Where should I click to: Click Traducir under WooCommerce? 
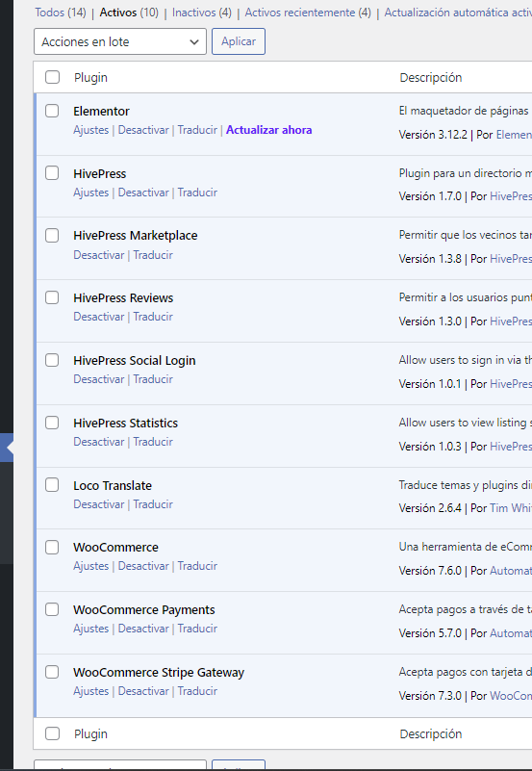pyautogui.click(x=197, y=566)
